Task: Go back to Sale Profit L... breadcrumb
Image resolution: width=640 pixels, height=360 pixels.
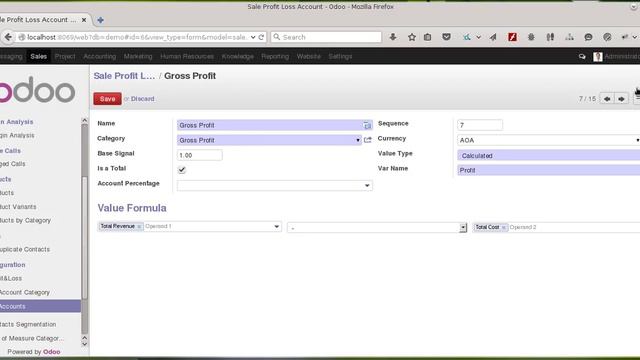Action: [x=124, y=76]
